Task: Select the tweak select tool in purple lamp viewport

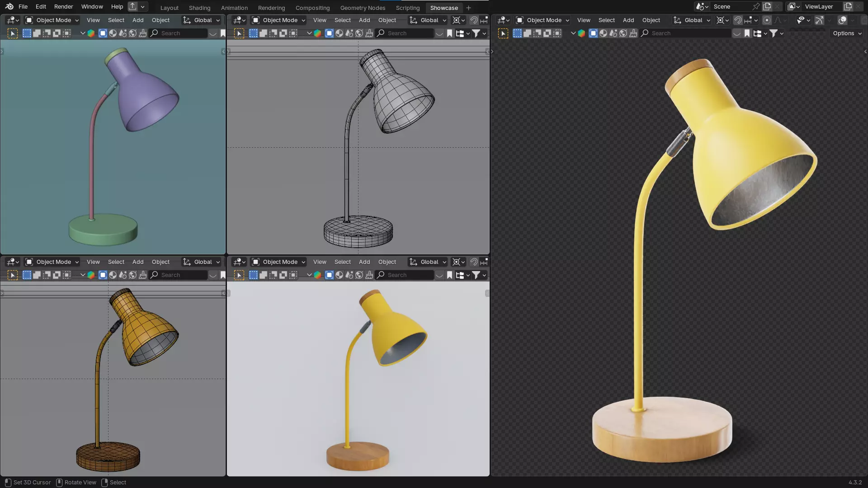Action: point(13,33)
